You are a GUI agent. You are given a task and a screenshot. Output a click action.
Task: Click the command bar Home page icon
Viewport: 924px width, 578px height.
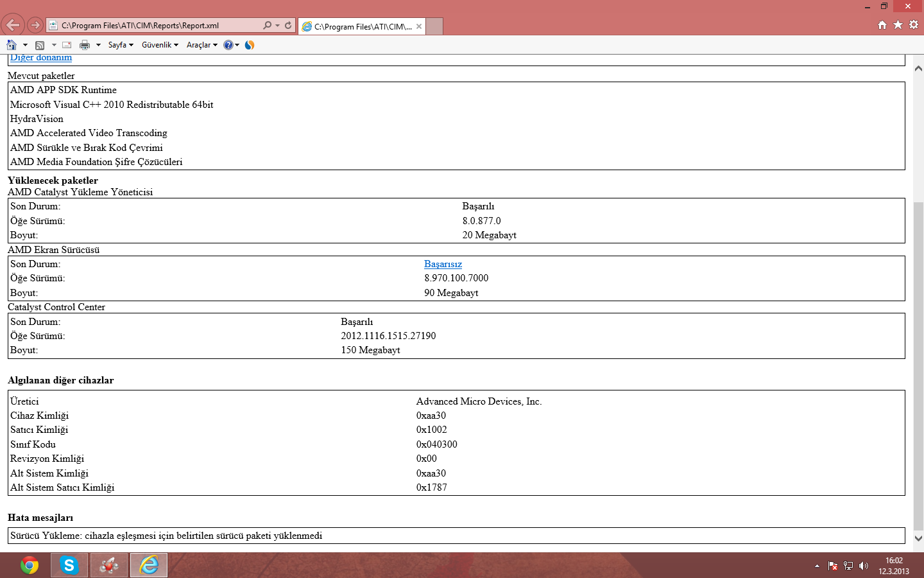pyautogui.click(x=12, y=45)
